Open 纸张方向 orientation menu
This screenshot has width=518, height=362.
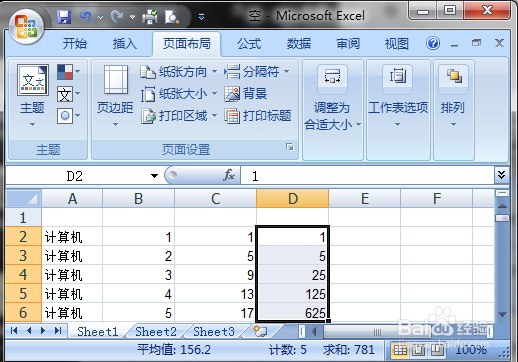pyautogui.click(x=179, y=72)
